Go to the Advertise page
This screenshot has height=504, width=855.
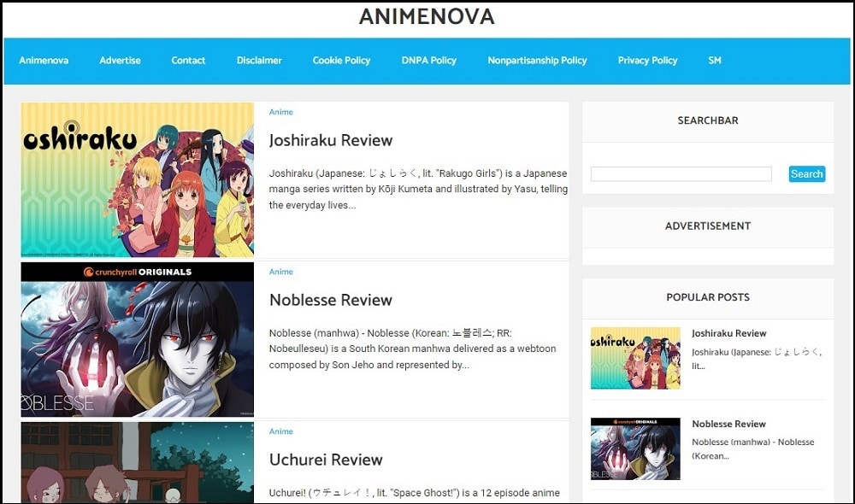[x=120, y=61]
